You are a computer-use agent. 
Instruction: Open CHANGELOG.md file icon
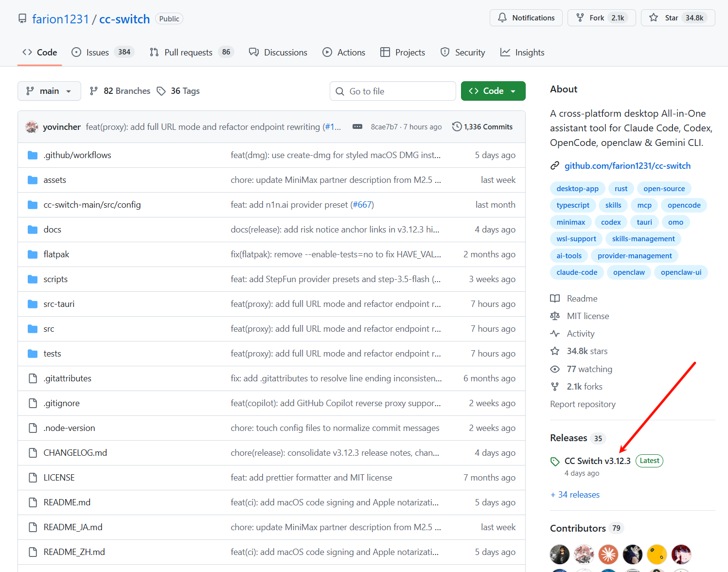pyautogui.click(x=33, y=453)
